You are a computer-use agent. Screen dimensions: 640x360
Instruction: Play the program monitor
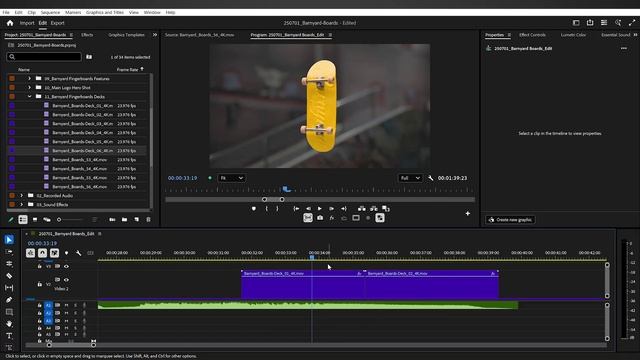pos(320,209)
